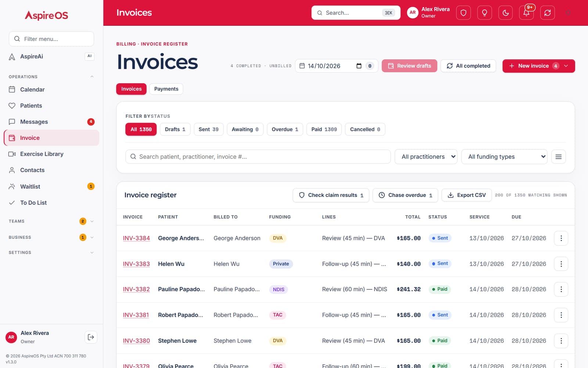Filter by Drafts status
The width and height of the screenshot is (588, 368).
(x=175, y=129)
